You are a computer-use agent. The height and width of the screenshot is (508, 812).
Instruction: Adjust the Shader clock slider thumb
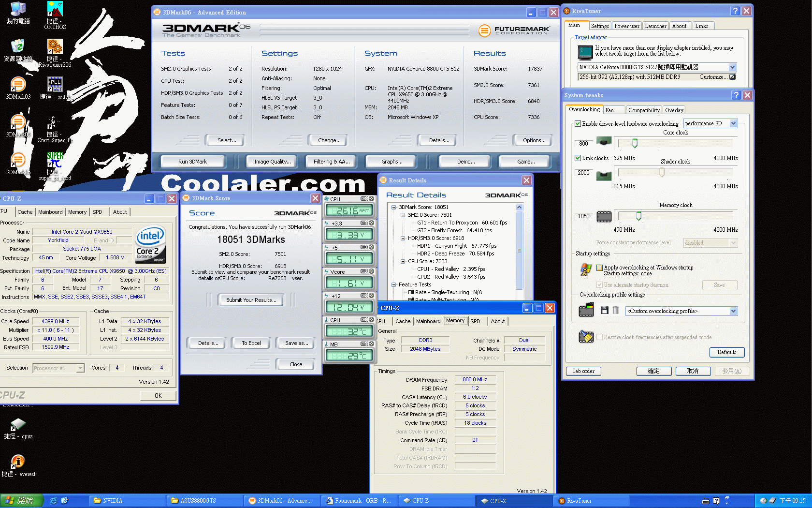pyautogui.click(x=662, y=173)
